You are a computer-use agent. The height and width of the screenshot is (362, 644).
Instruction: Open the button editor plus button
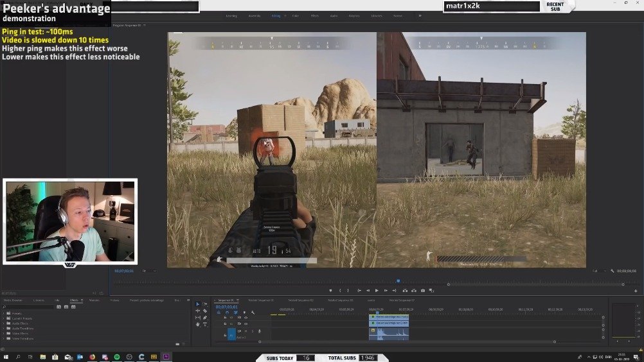click(636, 291)
